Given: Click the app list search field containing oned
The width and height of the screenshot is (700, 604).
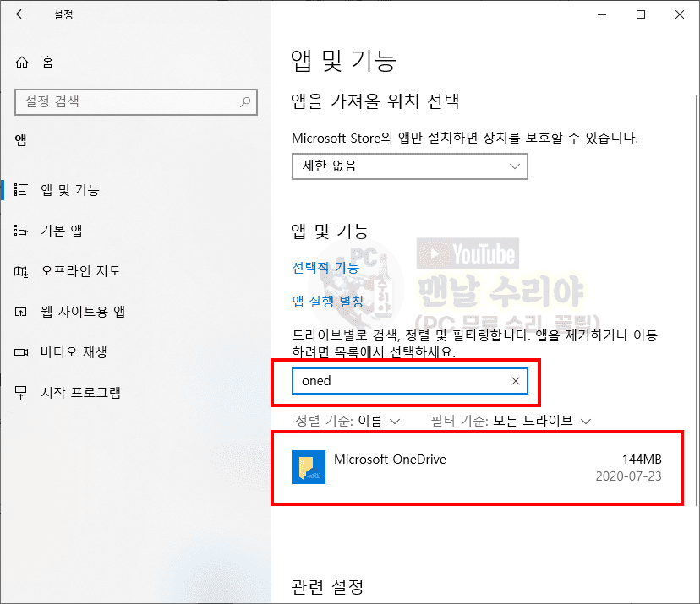Looking at the screenshot, I should pos(410,381).
